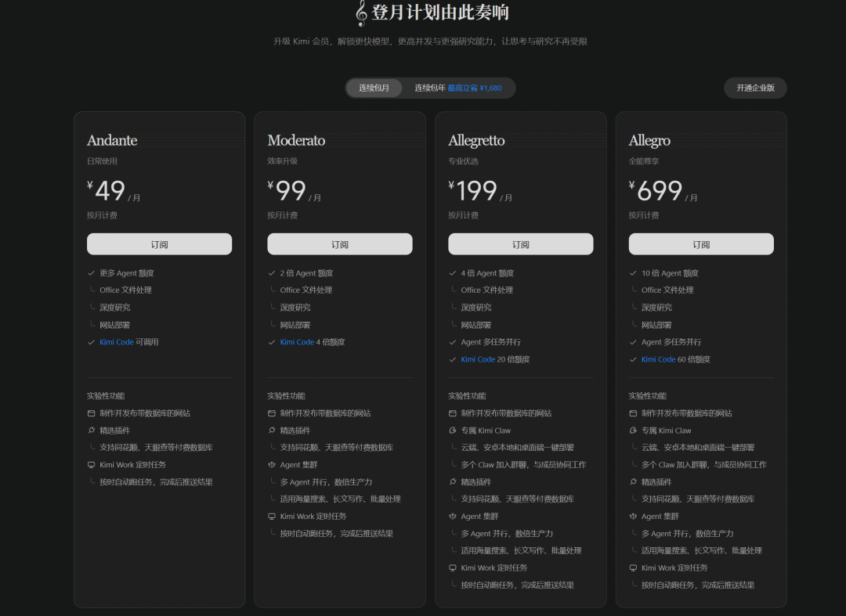This screenshot has width=846, height=616.
Task: Open the 开通企业版 enterprise option
Action: pos(755,88)
